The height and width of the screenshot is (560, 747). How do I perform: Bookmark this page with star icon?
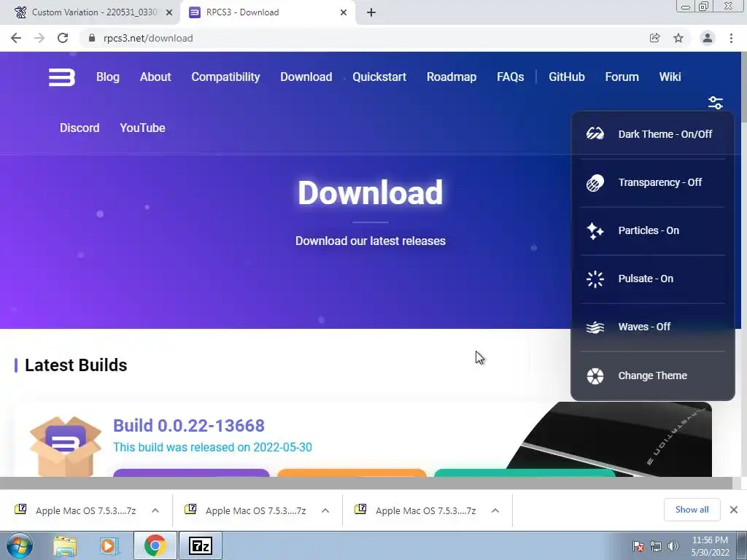tap(678, 38)
